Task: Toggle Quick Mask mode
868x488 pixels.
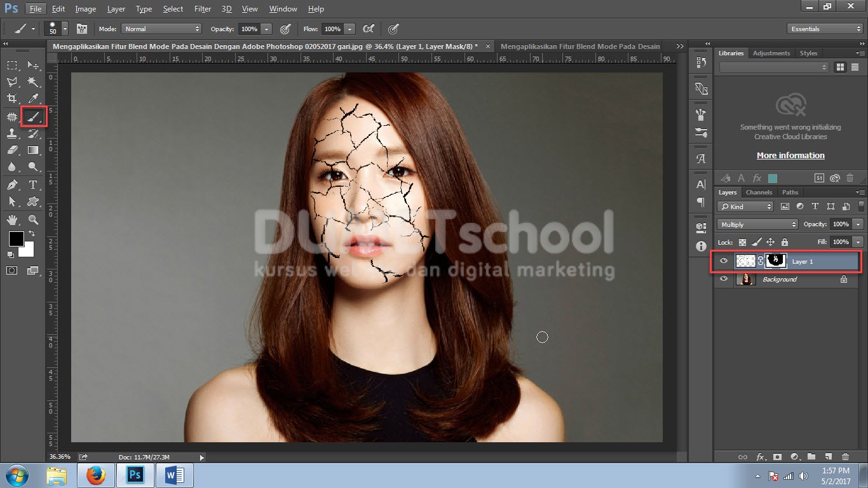Action: (x=12, y=270)
